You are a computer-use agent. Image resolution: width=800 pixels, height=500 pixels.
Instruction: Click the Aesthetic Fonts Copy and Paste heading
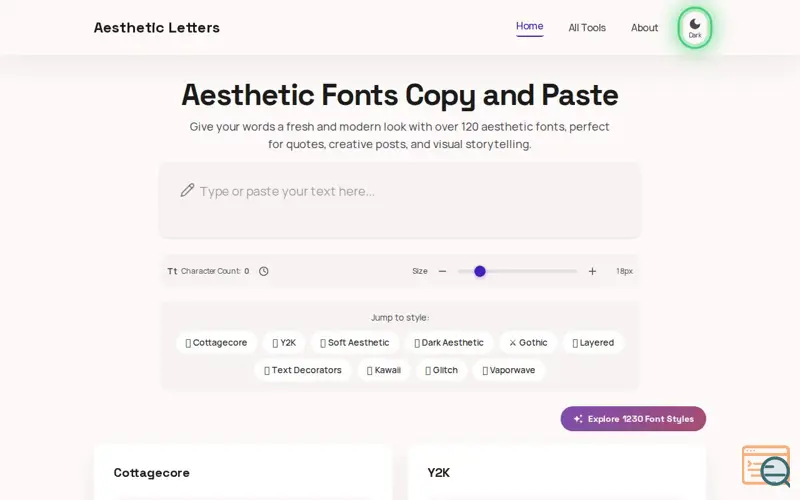coord(400,95)
